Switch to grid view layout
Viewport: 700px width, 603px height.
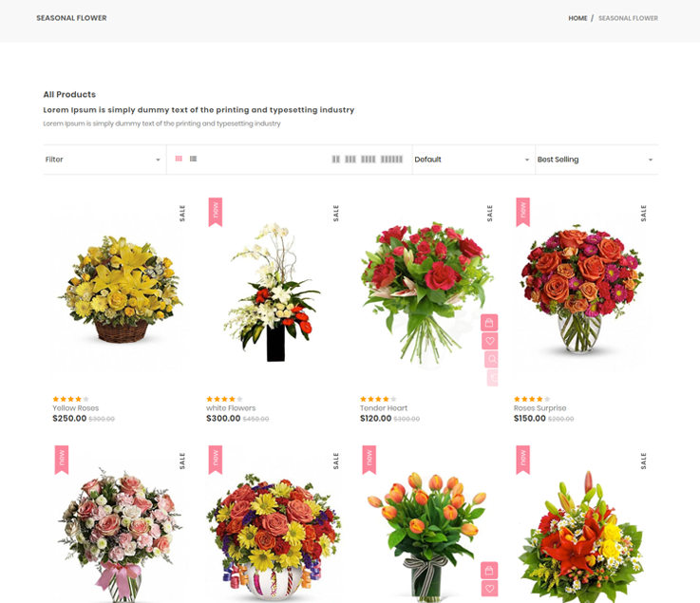(x=179, y=159)
